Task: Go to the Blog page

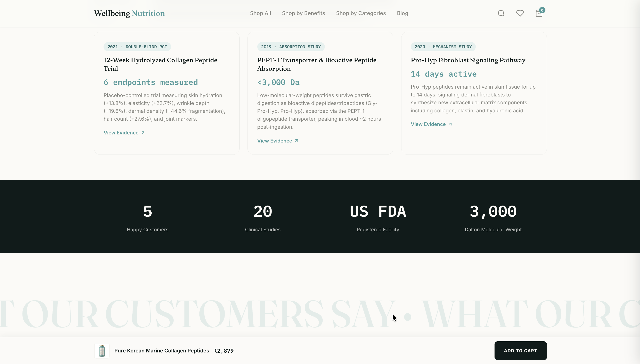Action: [x=402, y=13]
